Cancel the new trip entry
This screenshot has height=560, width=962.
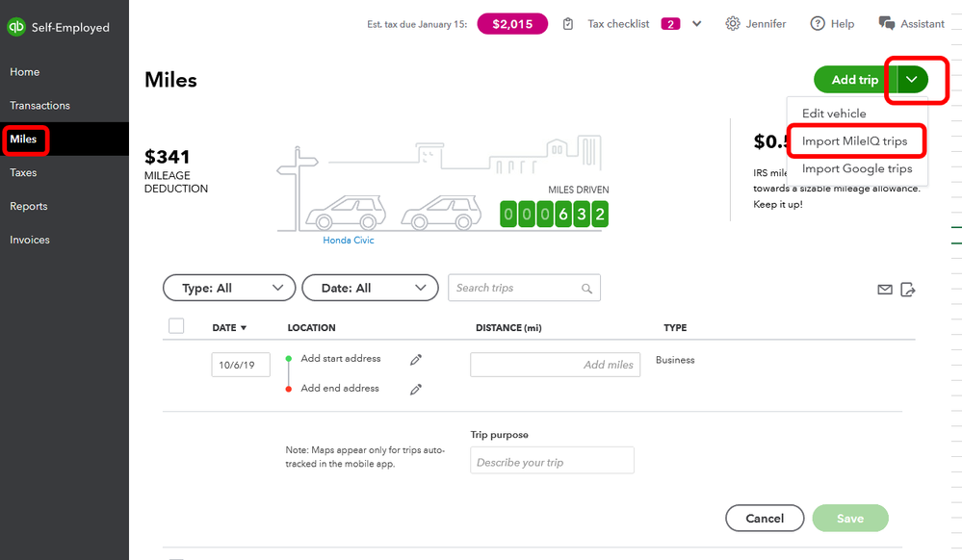click(765, 519)
